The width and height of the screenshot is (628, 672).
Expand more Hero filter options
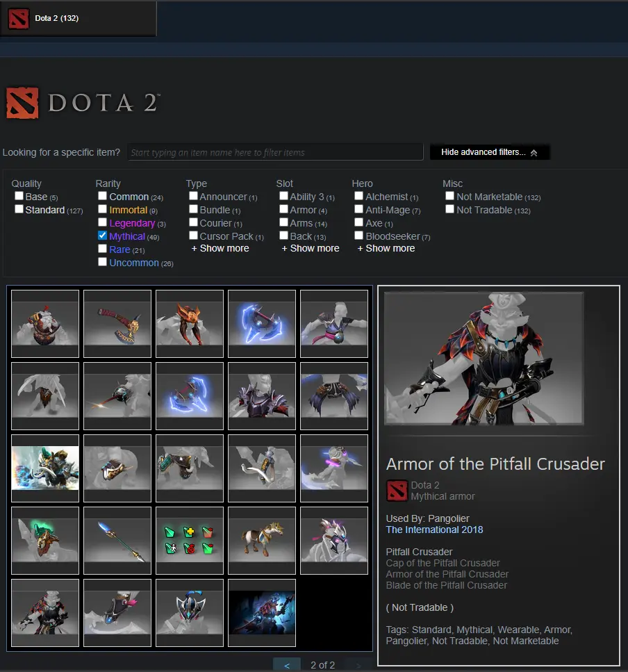point(386,248)
